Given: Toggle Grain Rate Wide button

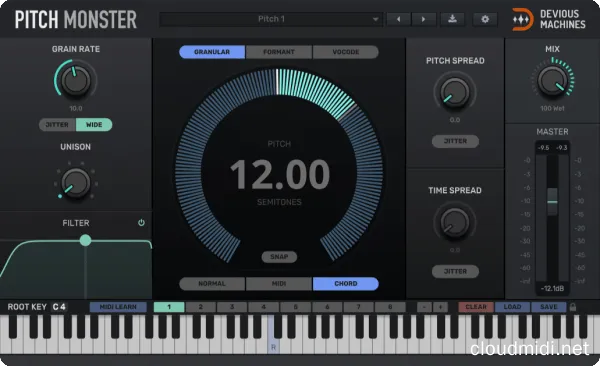Looking at the screenshot, I should click(x=94, y=125).
